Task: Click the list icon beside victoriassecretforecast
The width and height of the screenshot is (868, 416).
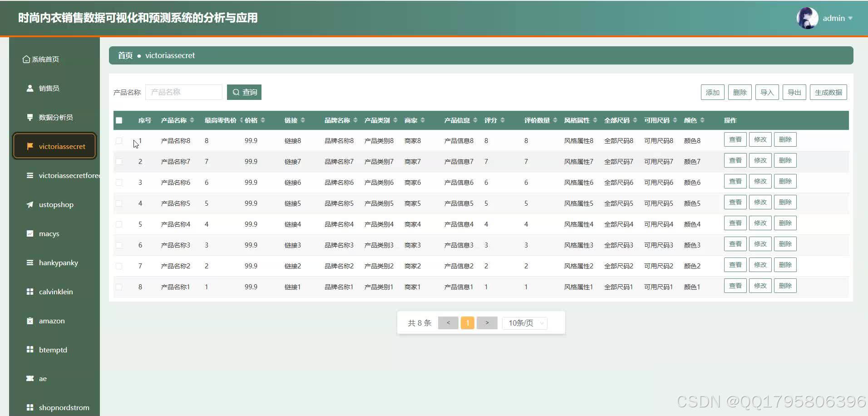Action: tap(30, 175)
